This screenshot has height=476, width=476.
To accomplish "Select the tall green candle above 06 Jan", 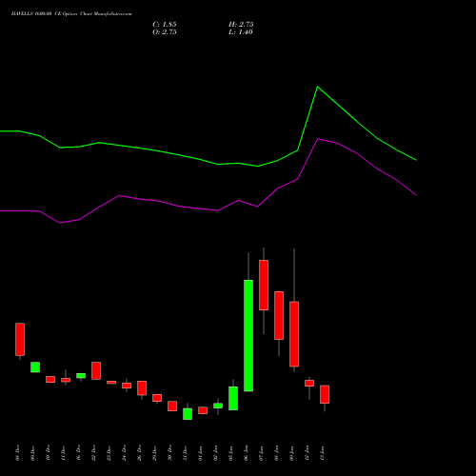I will pos(248,335).
